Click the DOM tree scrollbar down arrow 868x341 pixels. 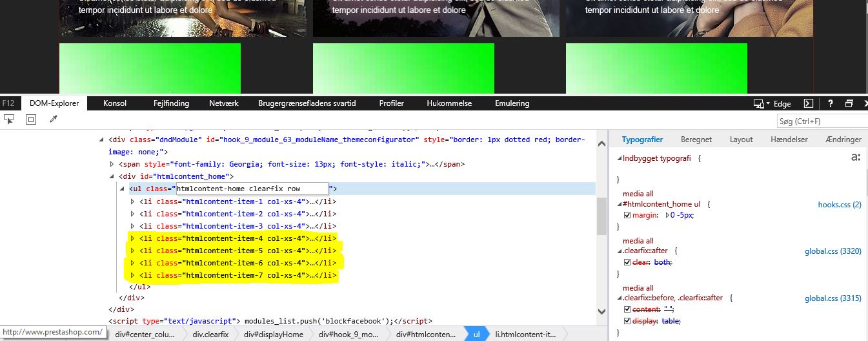(x=601, y=311)
